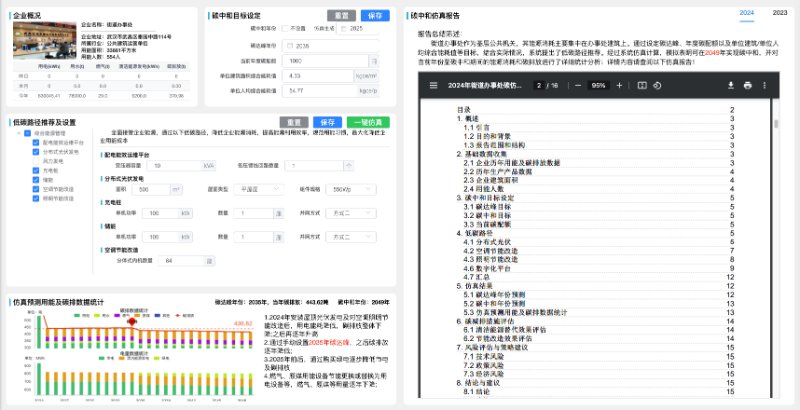
Task: Click 分体式内机数量 input showing 64
Action: pyautogui.click(x=181, y=261)
